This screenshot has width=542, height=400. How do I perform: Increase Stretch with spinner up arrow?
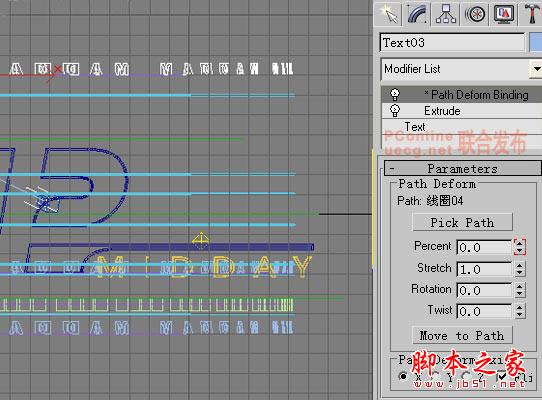click(x=520, y=265)
